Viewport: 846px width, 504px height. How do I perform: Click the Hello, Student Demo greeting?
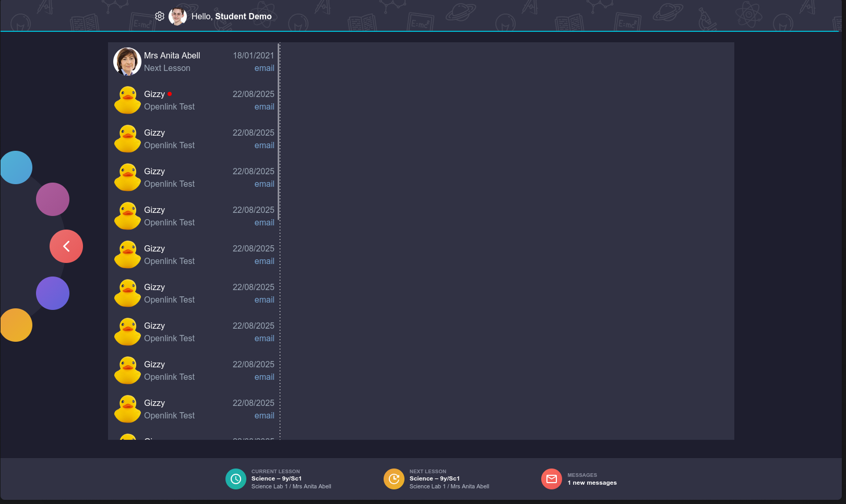231,16
